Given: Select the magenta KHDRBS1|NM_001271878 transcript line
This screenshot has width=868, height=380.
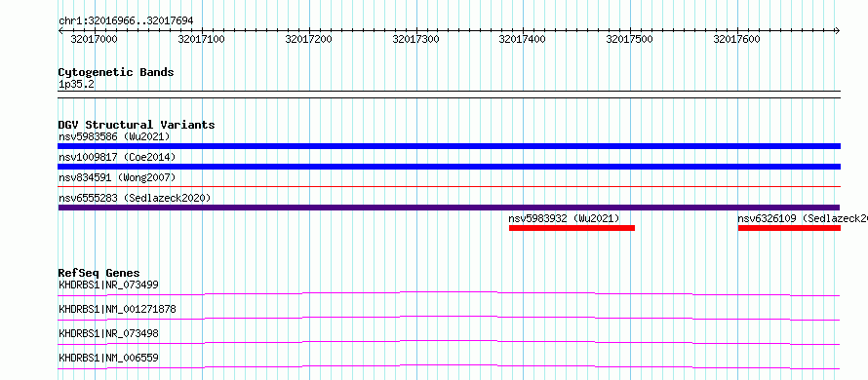Looking at the screenshot, I should [x=449, y=318].
